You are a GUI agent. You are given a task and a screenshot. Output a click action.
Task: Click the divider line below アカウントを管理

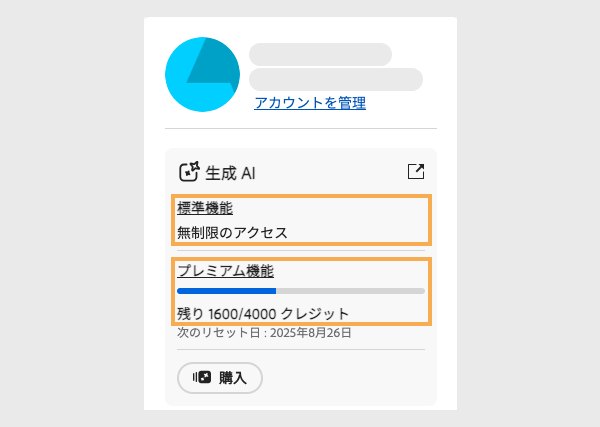pos(300,129)
